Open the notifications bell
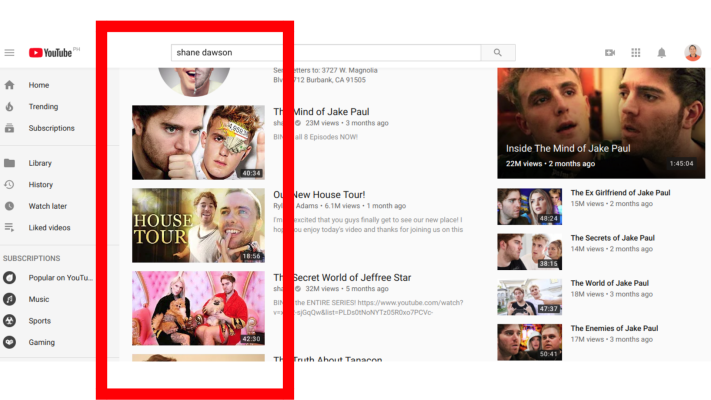 pos(662,53)
